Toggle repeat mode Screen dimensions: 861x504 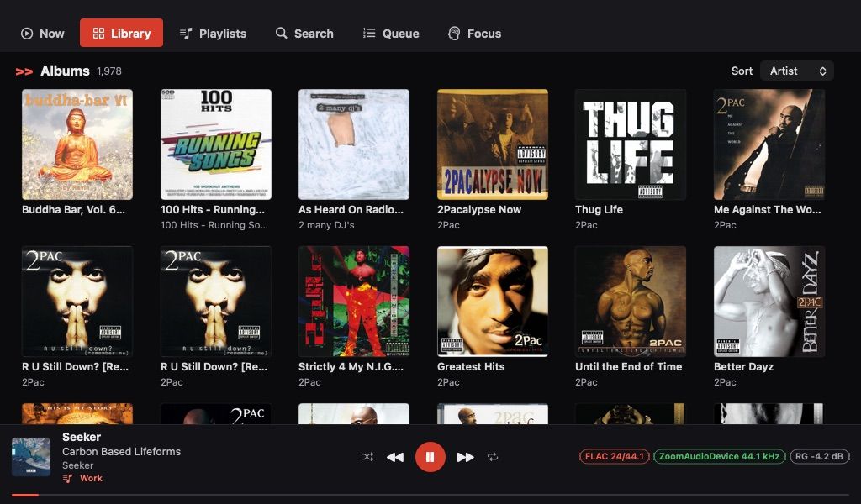point(493,456)
